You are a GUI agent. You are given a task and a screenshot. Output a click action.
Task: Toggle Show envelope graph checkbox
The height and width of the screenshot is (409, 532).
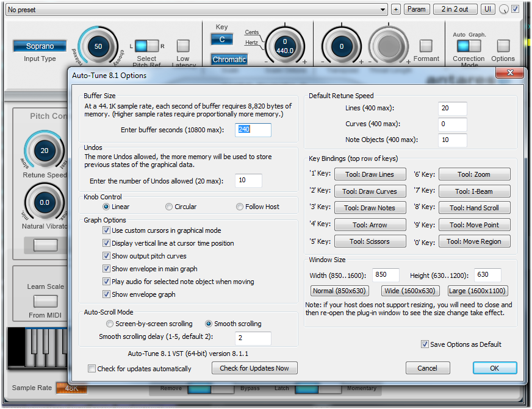(x=106, y=294)
